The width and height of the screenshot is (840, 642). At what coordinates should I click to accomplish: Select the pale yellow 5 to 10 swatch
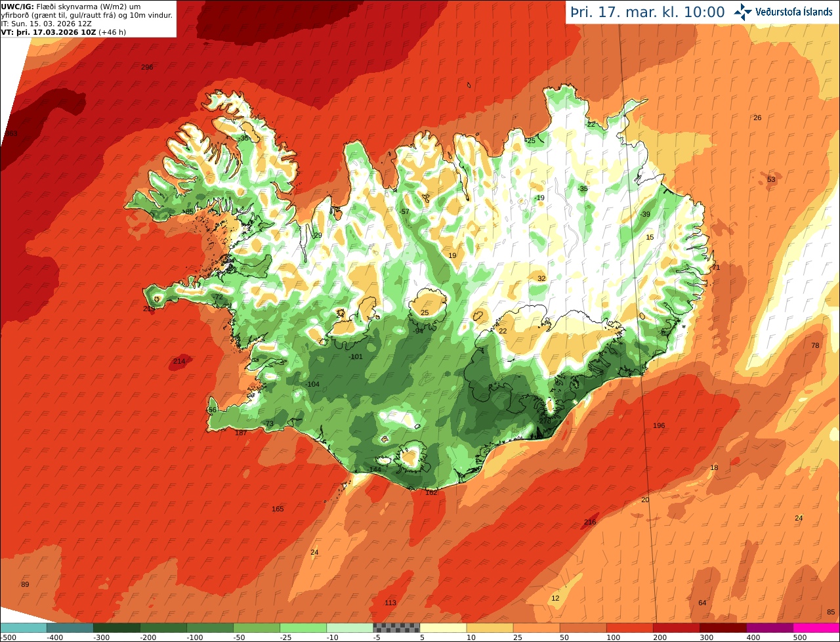(x=442, y=628)
